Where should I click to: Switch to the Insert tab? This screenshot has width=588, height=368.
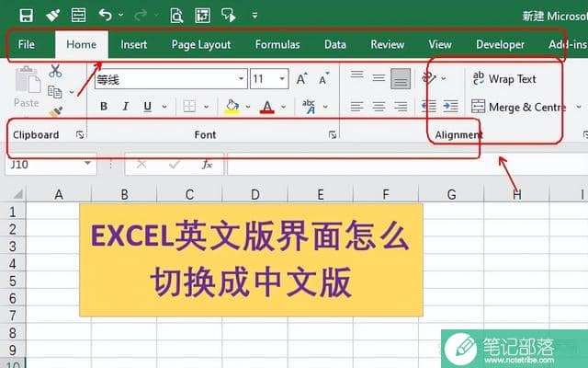point(134,45)
